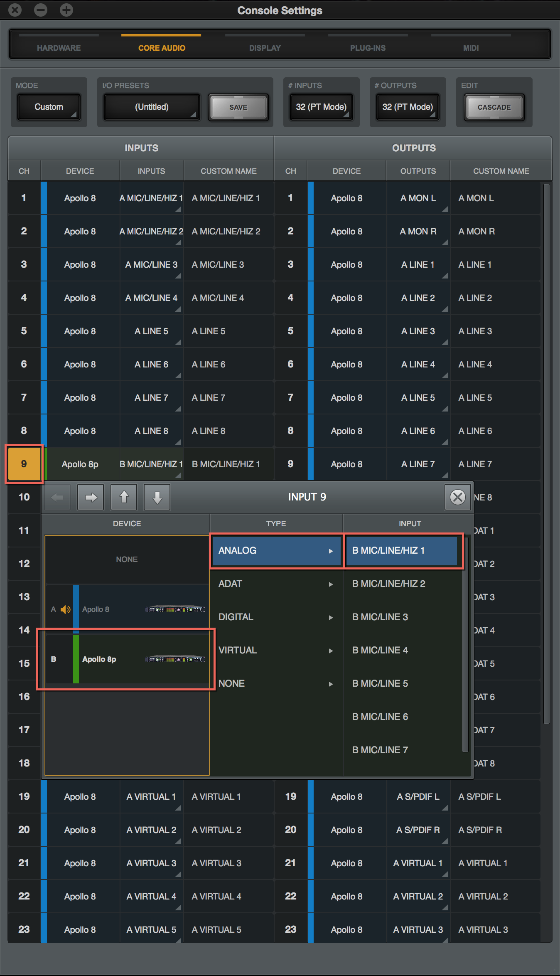The width and height of the screenshot is (560, 976).
Task: Open output 2 A MON R selector
Action: (418, 232)
